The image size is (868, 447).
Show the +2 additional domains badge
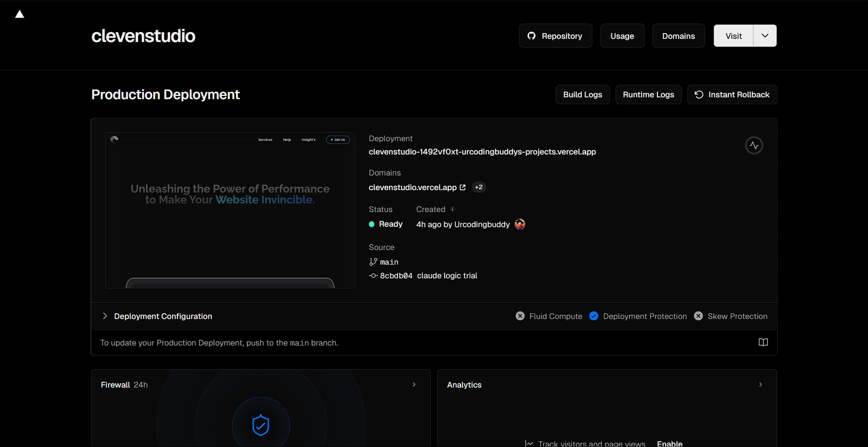pyautogui.click(x=479, y=187)
